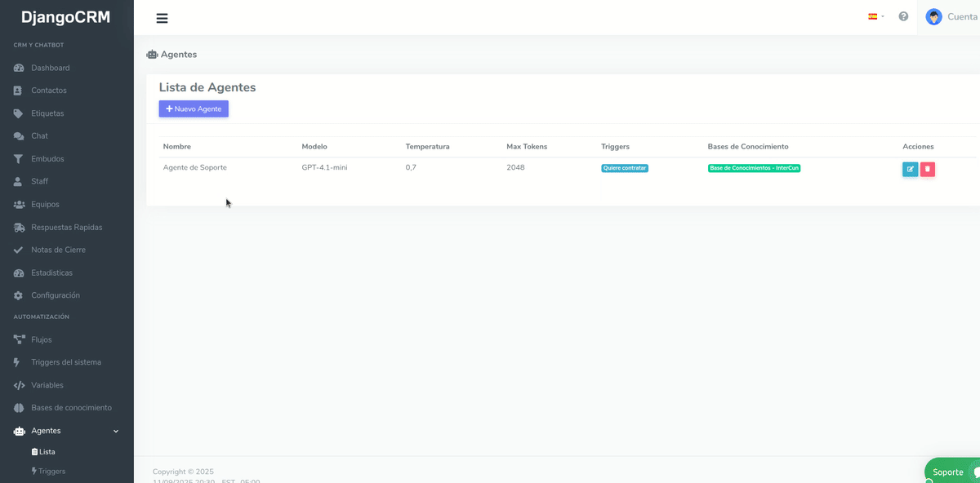Viewport: 980px width, 483px height.
Task: Toggle the hamburger sidebar menu
Action: pyautogui.click(x=162, y=18)
